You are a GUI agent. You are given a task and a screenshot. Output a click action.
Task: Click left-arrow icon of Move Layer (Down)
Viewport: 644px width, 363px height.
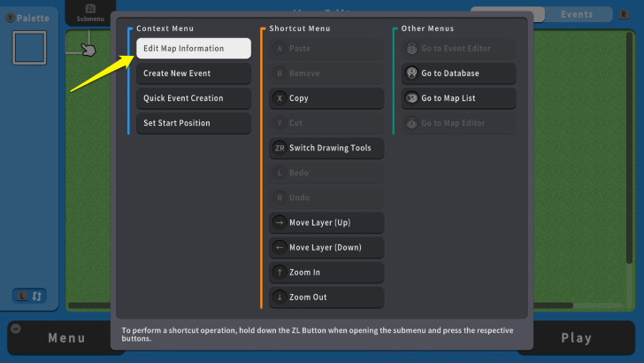(280, 248)
